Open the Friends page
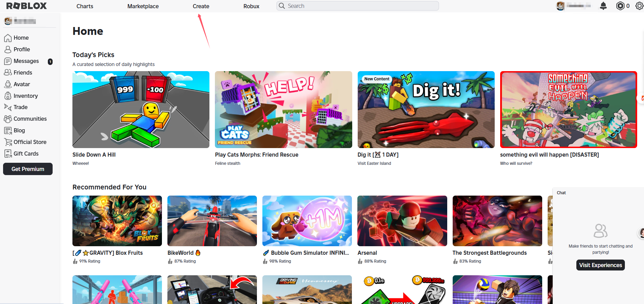The width and height of the screenshot is (644, 304). tap(23, 72)
